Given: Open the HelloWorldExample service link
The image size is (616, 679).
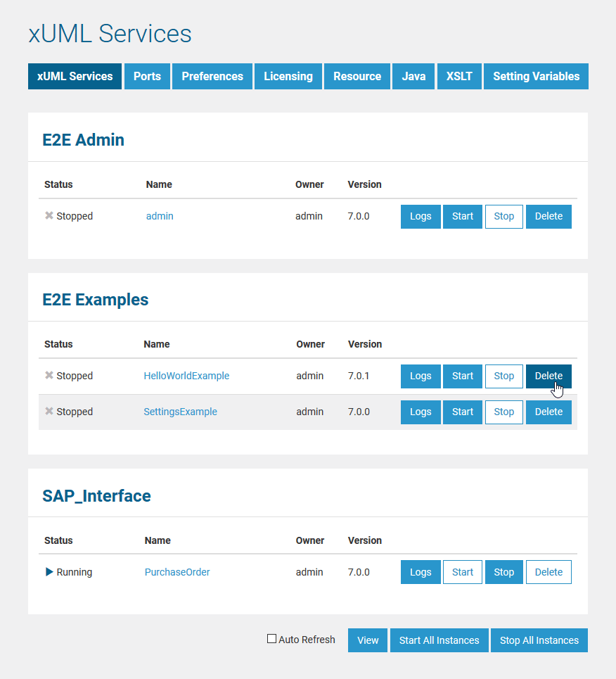Looking at the screenshot, I should point(186,376).
